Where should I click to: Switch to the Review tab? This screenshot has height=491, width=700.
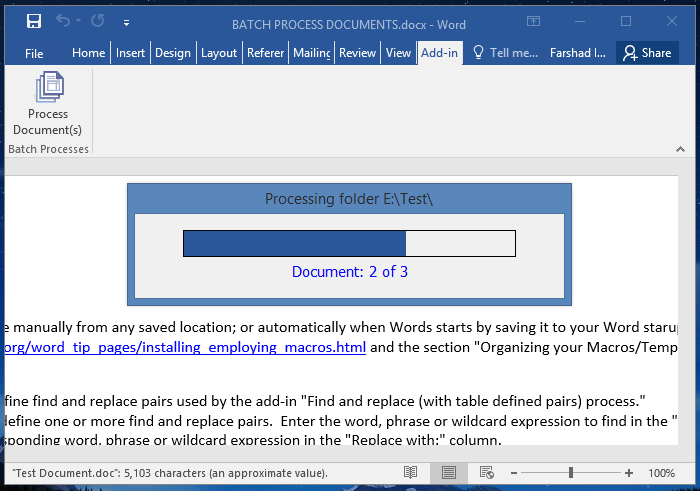pos(357,53)
